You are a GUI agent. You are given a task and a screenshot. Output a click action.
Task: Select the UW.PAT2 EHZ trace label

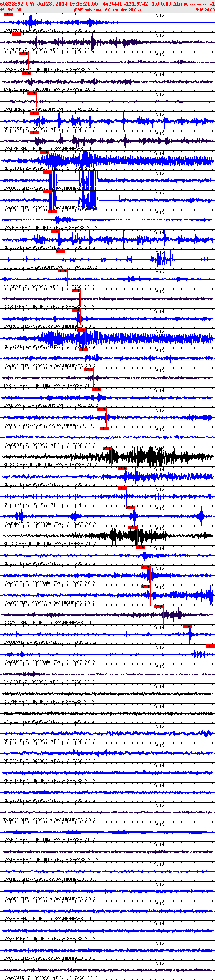(x=50, y=426)
